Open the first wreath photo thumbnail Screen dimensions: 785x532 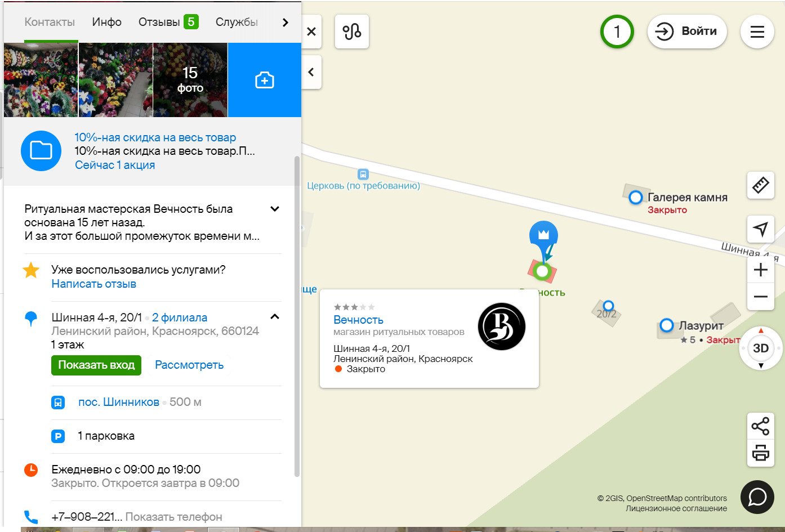pos(41,80)
